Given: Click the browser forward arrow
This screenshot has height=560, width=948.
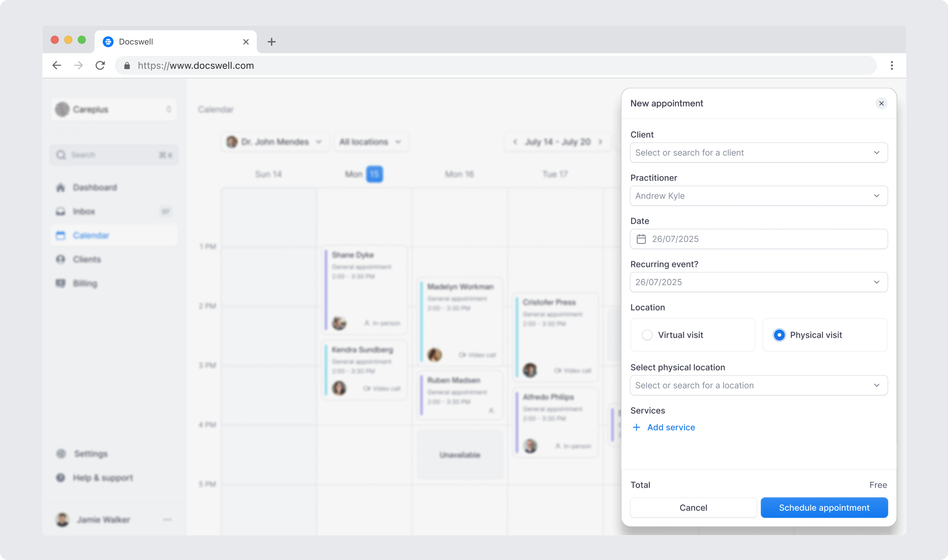Looking at the screenshot, I should (78, 65).
